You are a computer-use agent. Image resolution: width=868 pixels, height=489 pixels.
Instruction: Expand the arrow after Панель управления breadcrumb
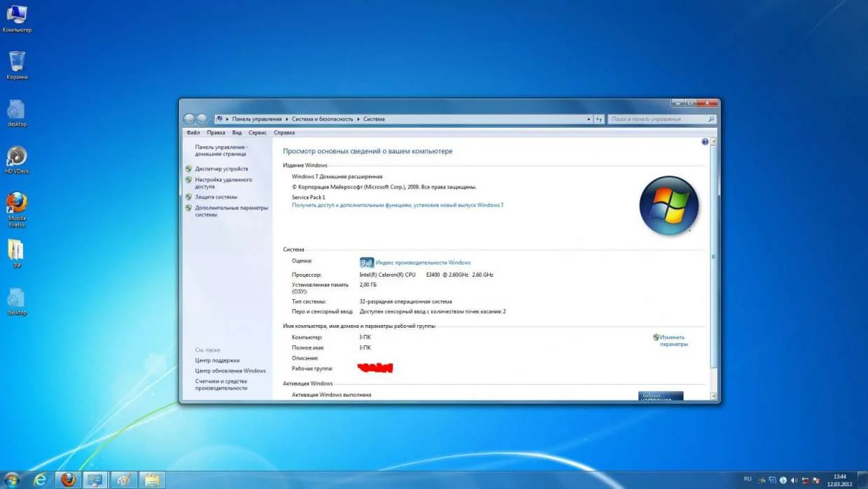click(286, 119)
